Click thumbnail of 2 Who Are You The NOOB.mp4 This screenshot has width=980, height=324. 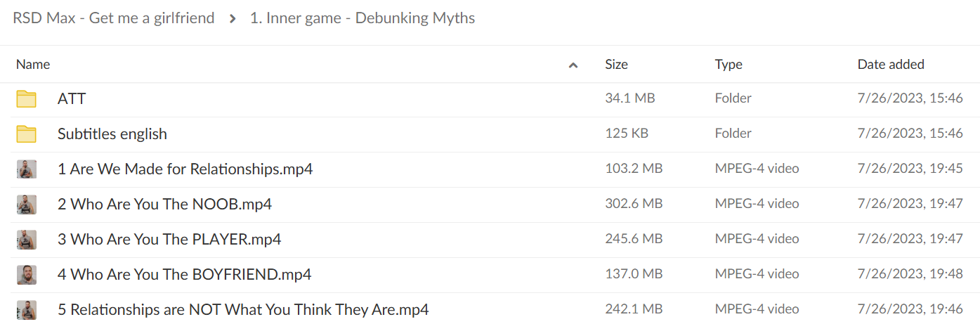[x=26, y=205]
